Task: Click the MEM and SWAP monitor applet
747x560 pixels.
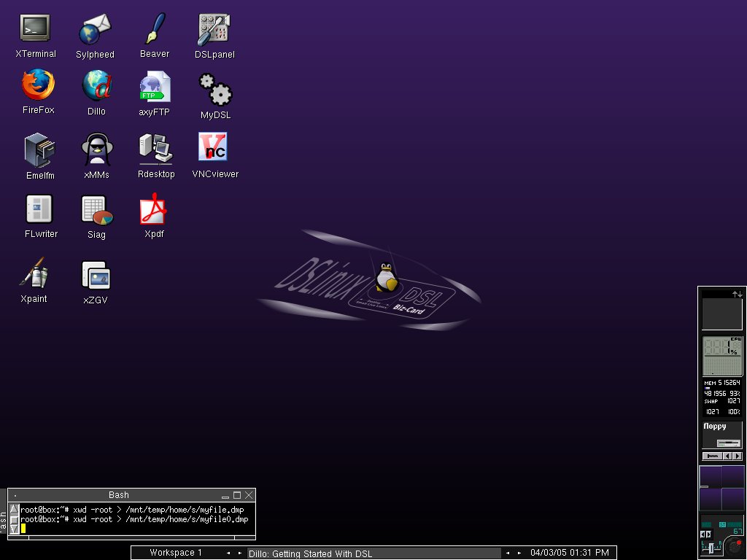Action: coord(722,397)
